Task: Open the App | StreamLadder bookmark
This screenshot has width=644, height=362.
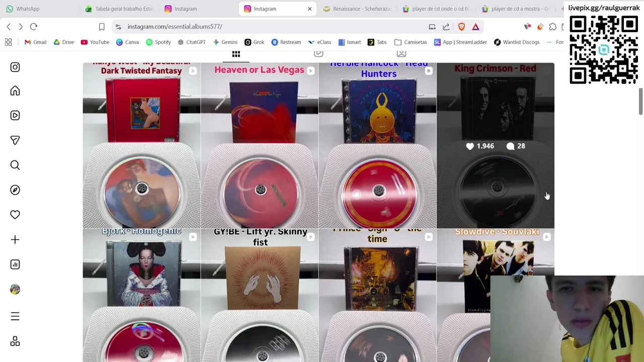Action: (460, 42)
